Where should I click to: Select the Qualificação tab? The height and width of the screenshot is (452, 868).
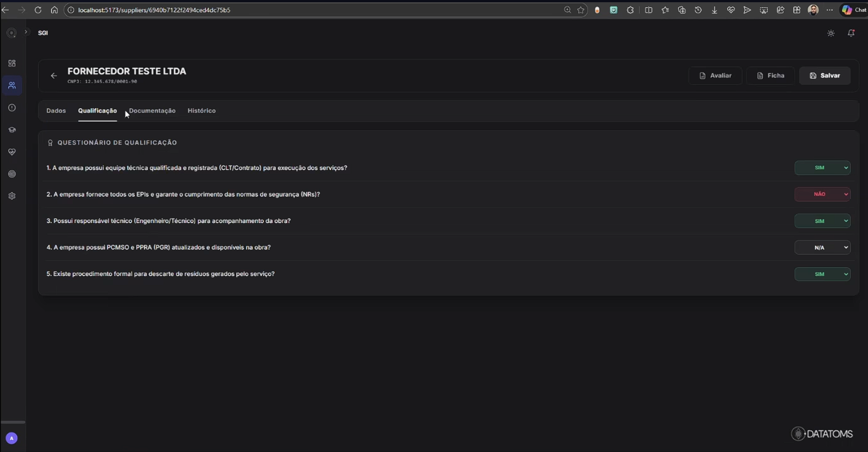tap(97, 111)
